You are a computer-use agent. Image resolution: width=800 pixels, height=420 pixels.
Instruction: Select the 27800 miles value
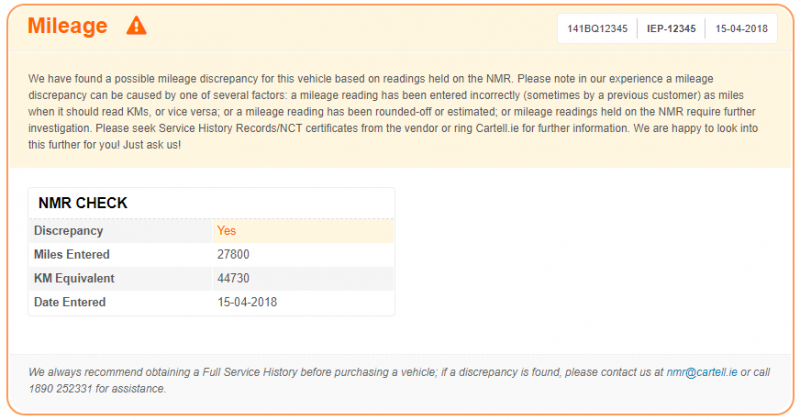(233, 254)
